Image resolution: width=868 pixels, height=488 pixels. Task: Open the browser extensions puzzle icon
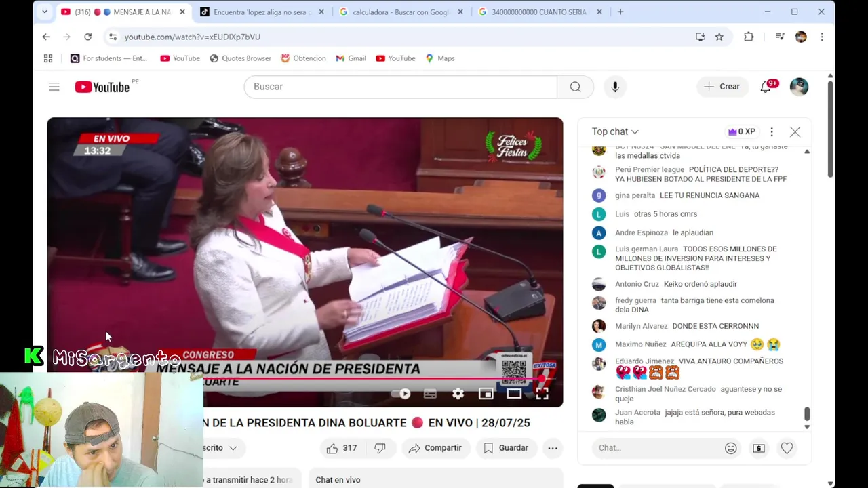coord(749,37)
